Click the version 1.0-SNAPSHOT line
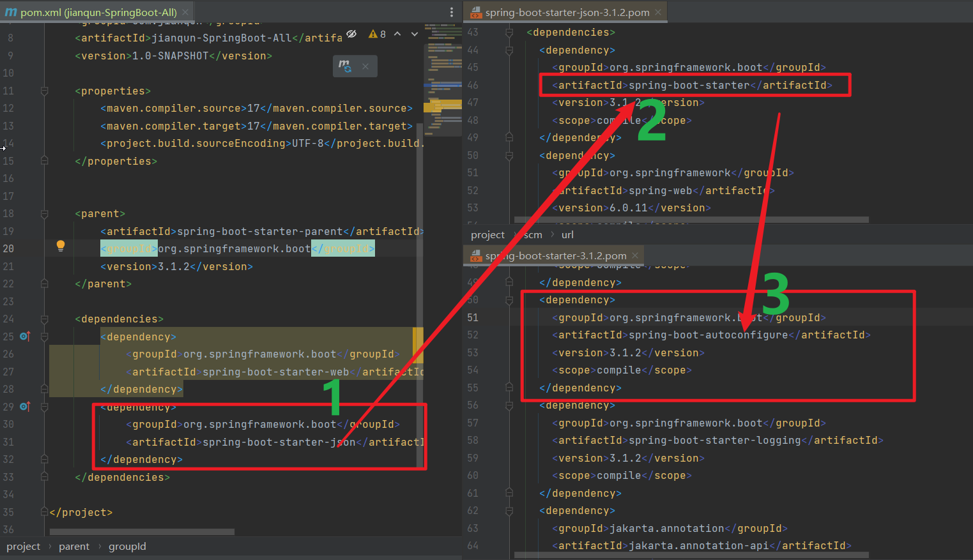973x560 pixels. [x=173, y=56]
